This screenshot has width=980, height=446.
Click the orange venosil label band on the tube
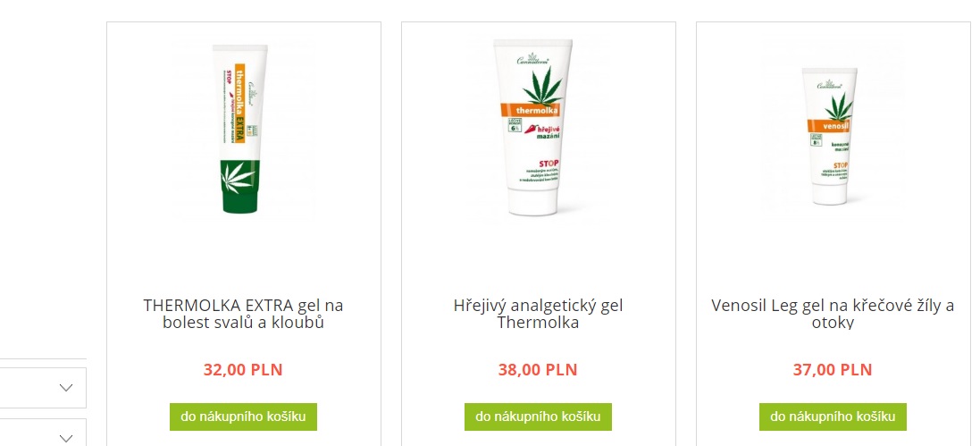click(831, 124)
